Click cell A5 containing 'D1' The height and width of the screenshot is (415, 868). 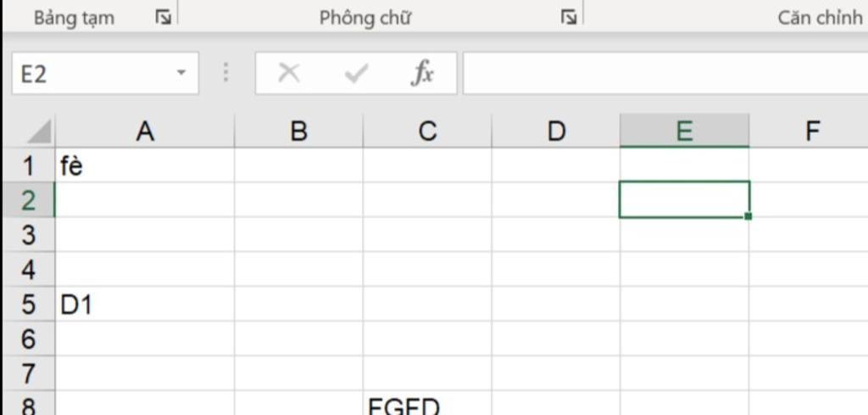tap(145, 304)
